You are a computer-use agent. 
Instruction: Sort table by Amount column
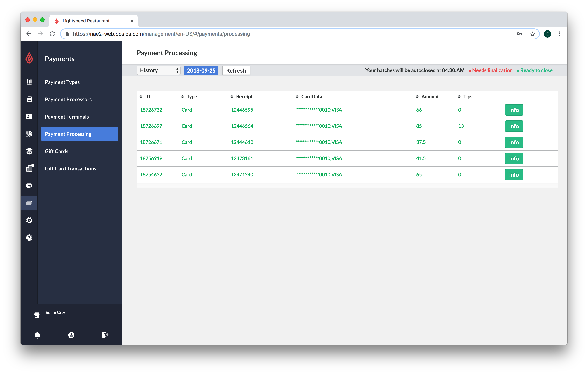click(427, 97)
